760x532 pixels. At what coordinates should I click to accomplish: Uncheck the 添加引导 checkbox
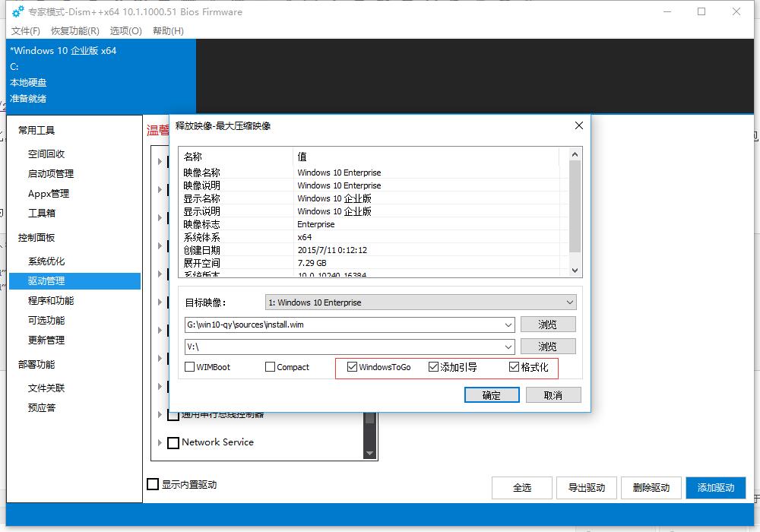click(x=433, y=367)
